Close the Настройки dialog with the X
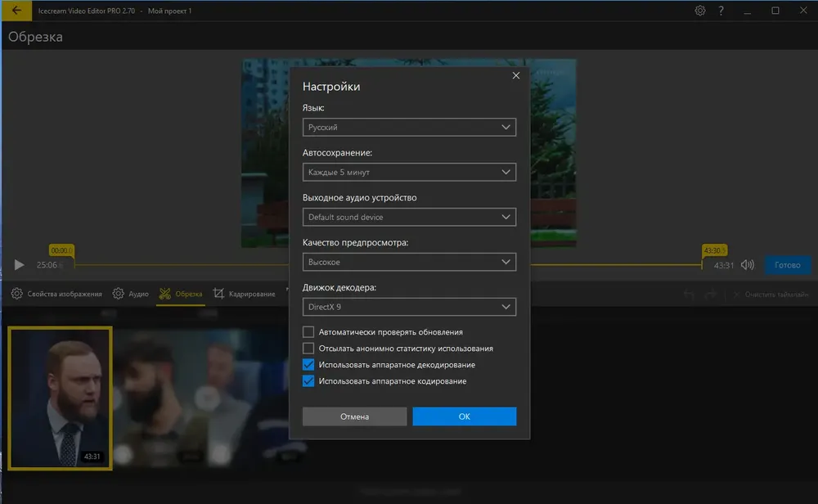The height and width of the screenshot is (504, 818). point(515,75)
